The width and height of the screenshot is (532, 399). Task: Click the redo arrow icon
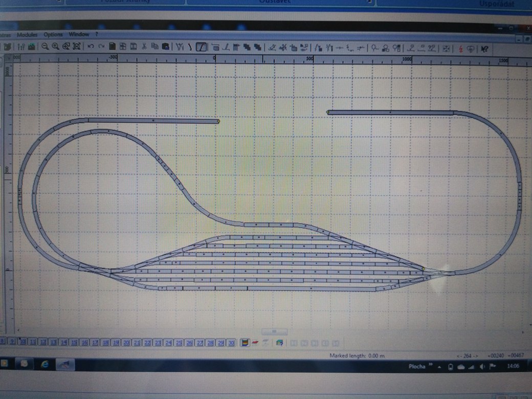tap(101, 47)
